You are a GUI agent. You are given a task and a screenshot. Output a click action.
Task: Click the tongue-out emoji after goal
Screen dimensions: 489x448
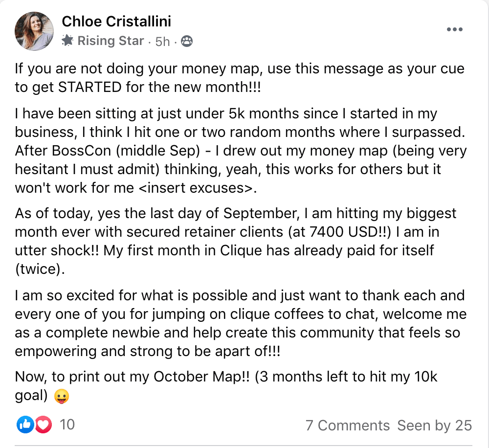(x=62, y=397)
